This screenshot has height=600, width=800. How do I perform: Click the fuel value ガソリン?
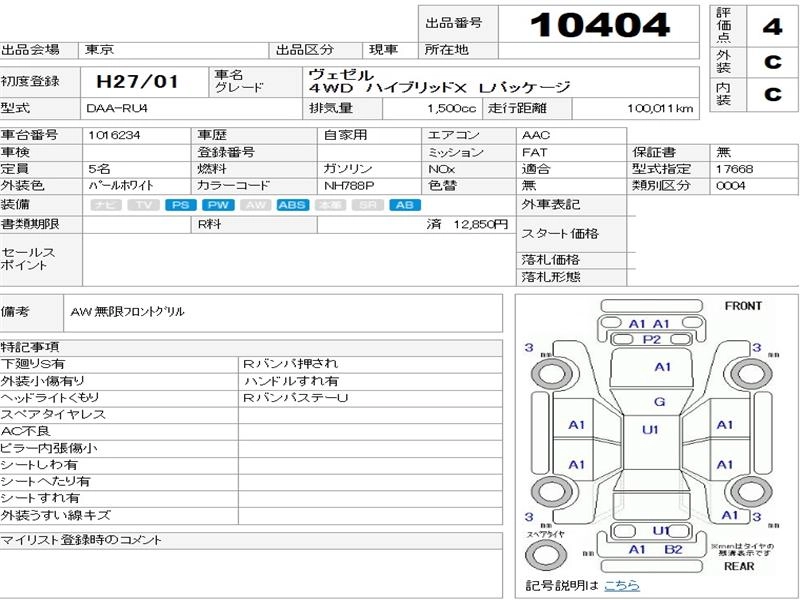pos(348,169)
